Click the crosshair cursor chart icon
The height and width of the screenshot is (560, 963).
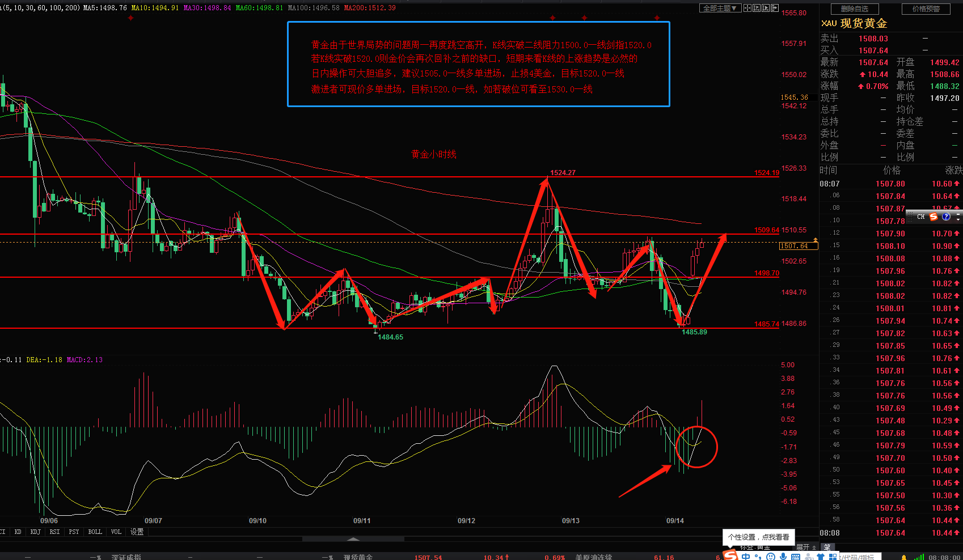pos(747,8)
